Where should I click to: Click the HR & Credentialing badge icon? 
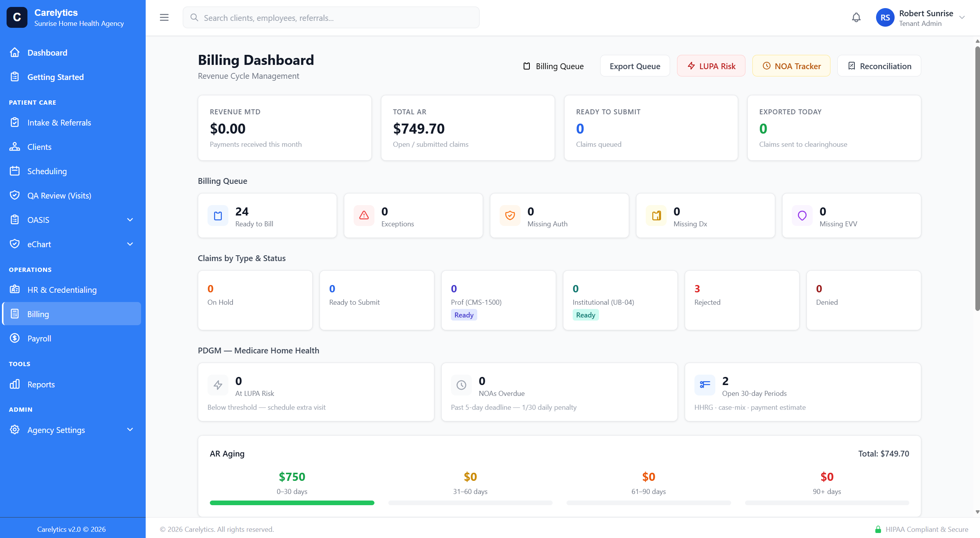coord(15,290)
